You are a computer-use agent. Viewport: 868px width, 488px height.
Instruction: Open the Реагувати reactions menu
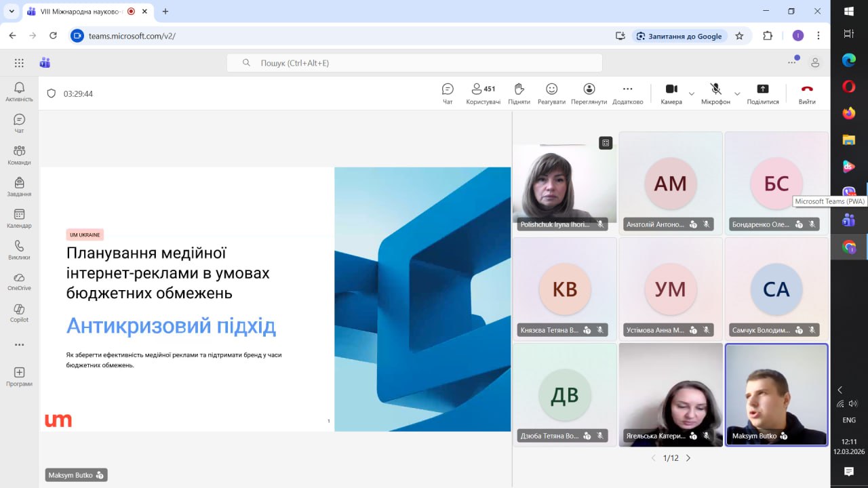[551, 94]
